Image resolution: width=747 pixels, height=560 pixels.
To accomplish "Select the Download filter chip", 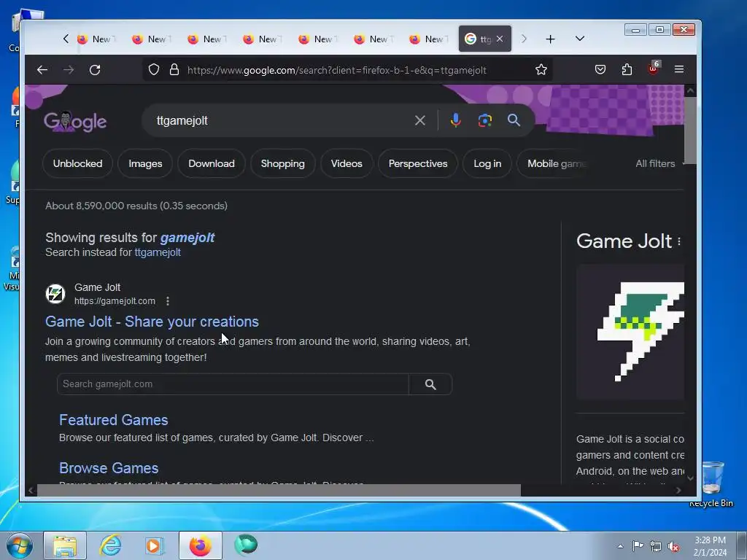I will click(x=212, y=163).
